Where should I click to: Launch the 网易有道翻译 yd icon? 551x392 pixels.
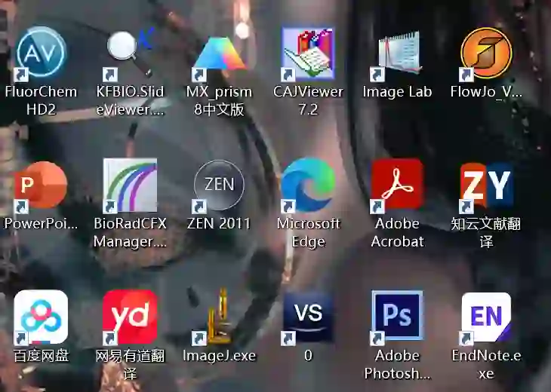click(130, 317)
